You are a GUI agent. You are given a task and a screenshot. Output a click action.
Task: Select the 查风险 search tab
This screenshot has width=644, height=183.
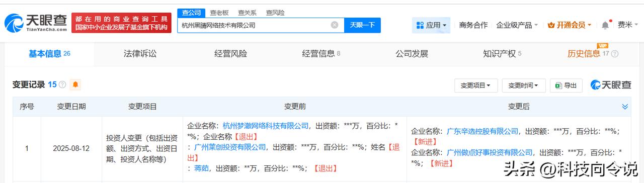(275, 13)
